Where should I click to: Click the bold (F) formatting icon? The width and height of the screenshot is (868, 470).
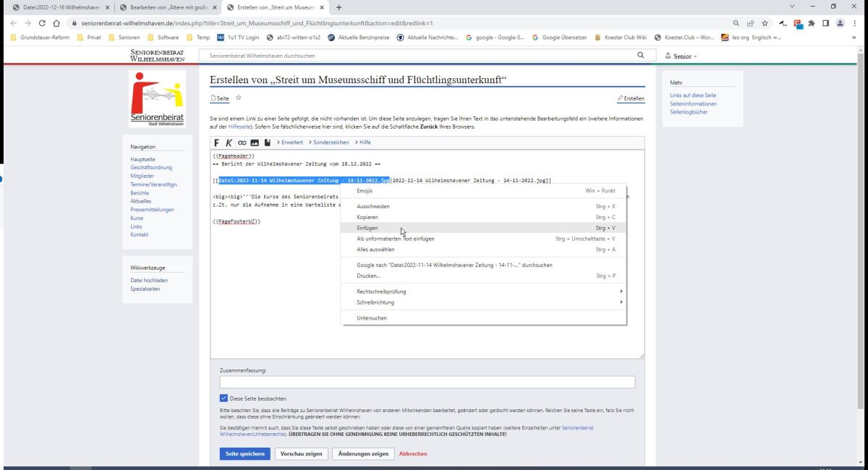click(x=216, y=142)
